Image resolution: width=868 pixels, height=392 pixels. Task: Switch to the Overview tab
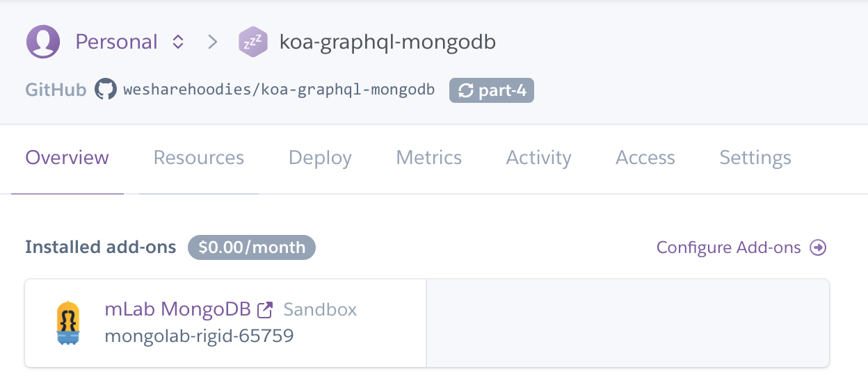pos(67,158)
